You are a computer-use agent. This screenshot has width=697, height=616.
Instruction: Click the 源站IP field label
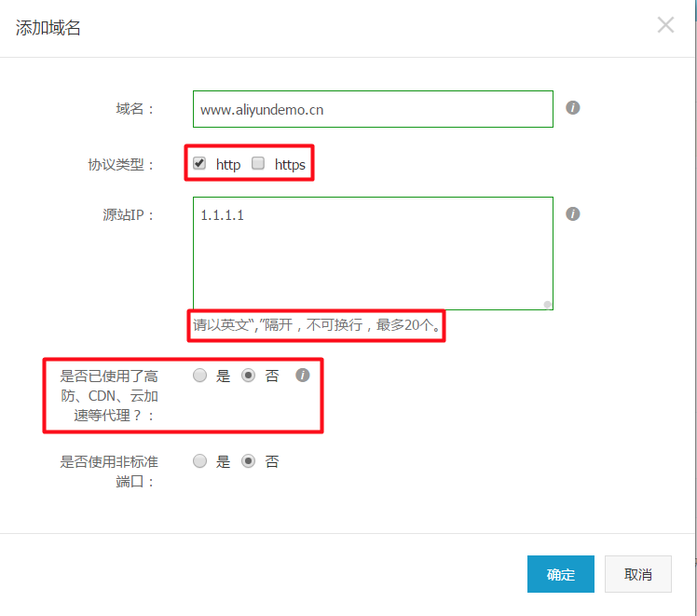click(x=128, y=215)
